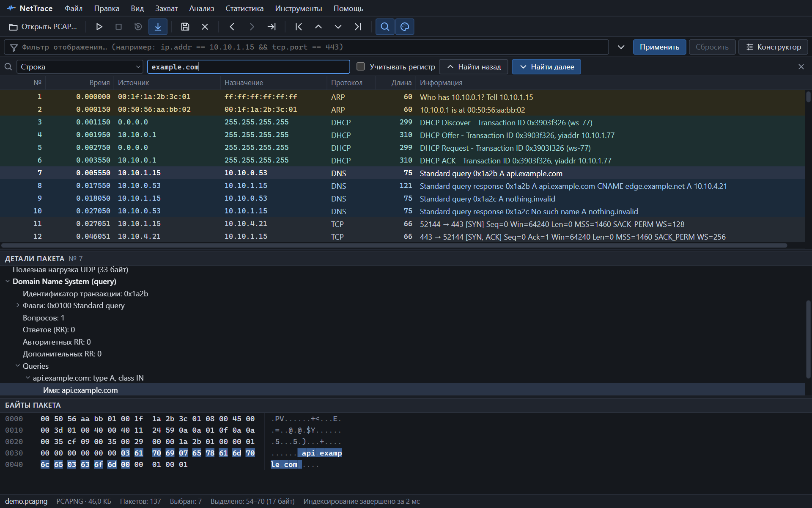812x508 pixels.
Task: Start capture with the play icon
Action: (x=99, y=27)
